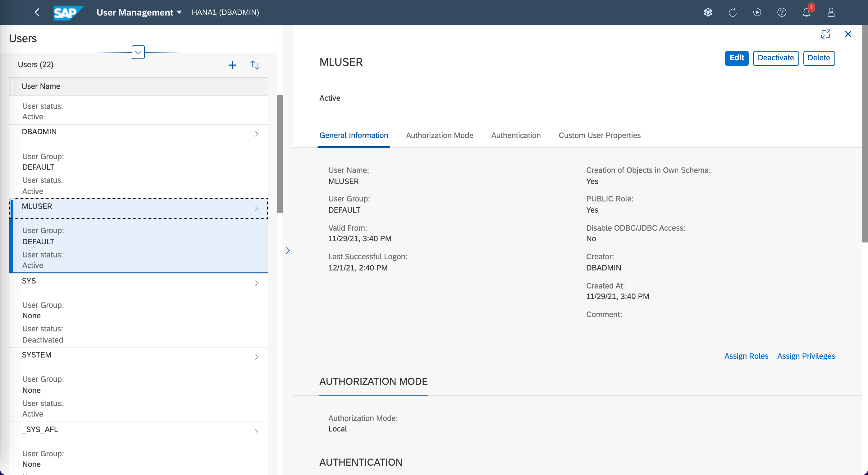
Task: Expand the pane splitter arrow
Action: [288, 250]
